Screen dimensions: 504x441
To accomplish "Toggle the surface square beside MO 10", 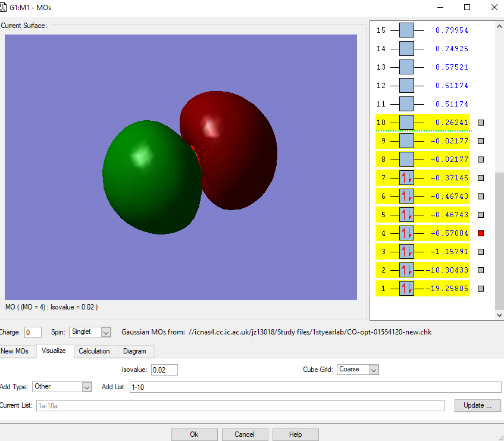I will [x=481, y=123].
